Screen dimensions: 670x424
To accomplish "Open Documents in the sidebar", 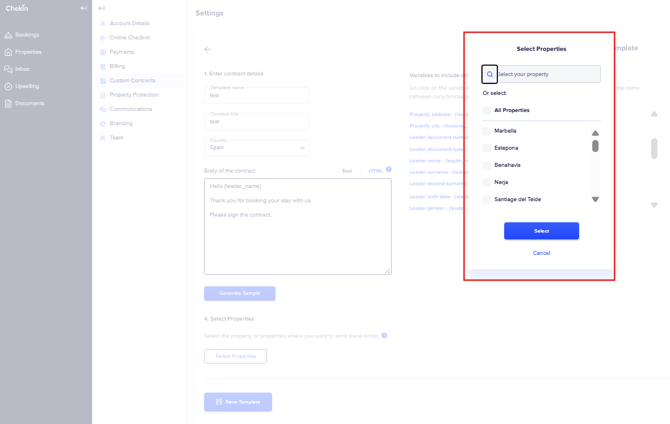I will pyautogui.click(x=29, y=103).
